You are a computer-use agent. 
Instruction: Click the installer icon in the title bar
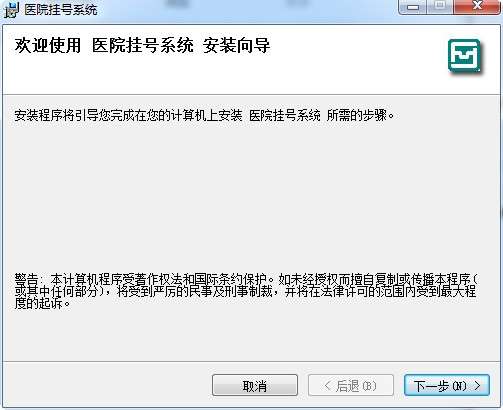[11, 10]
